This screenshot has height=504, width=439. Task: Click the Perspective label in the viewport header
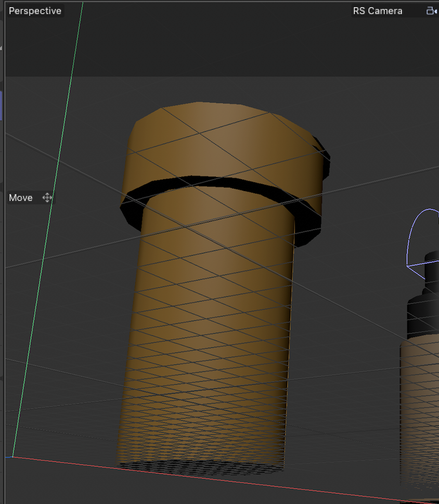click(x=35, y=10)
